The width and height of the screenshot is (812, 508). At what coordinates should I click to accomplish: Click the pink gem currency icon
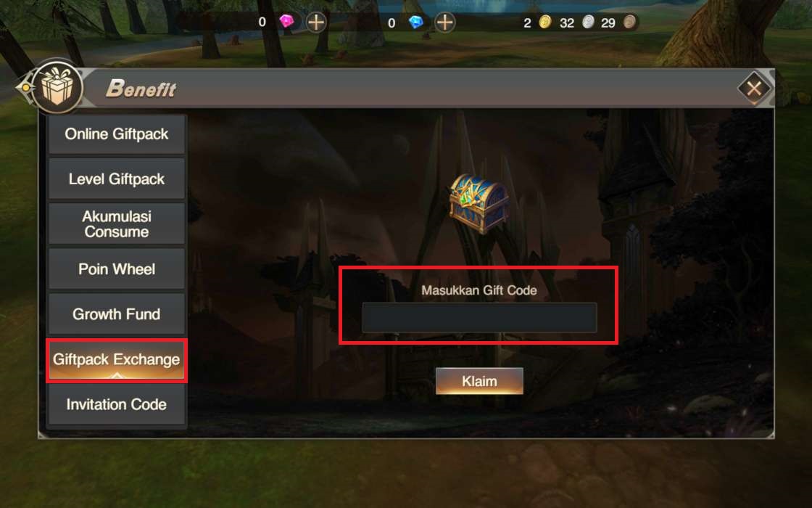click(x=286, y=21)
